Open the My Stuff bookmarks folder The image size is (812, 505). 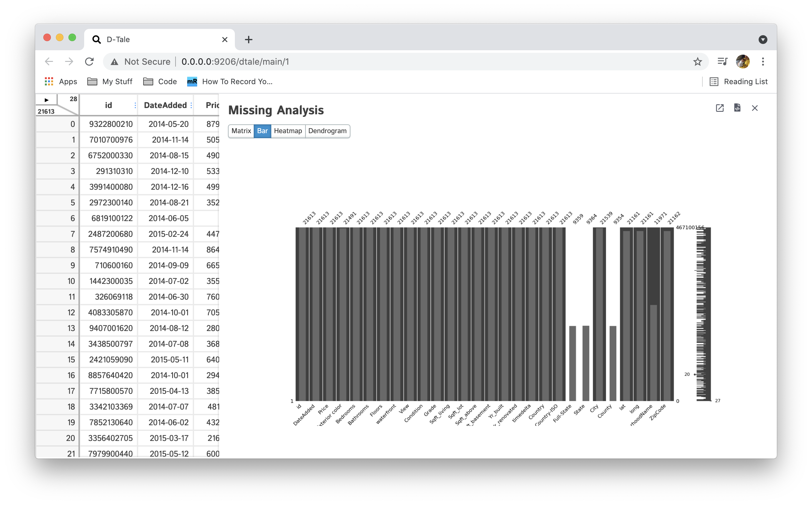click(110, 81)
